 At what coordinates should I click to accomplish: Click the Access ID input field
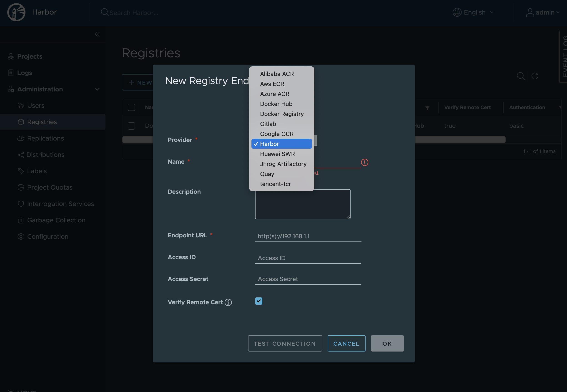(308, 258)
